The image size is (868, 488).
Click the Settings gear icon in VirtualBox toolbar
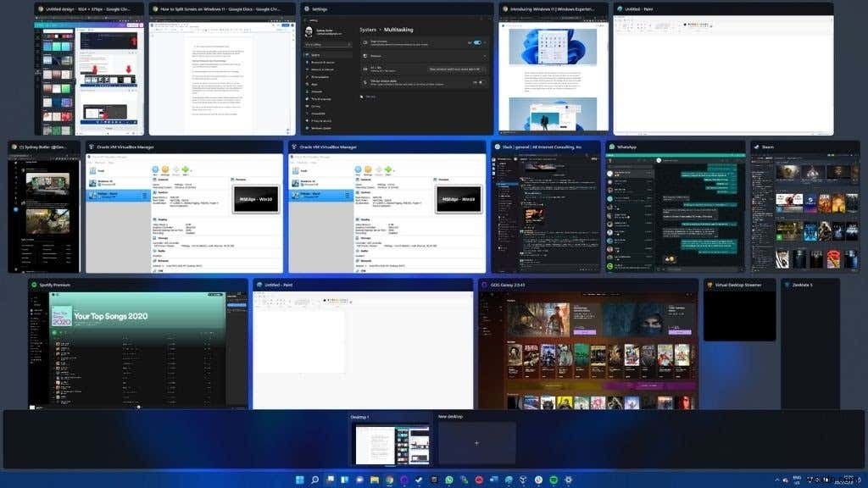tap(165, 169)
